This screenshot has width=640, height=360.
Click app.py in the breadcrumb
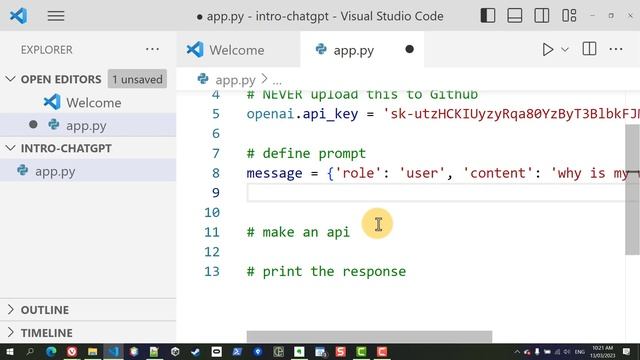point(235,80)
